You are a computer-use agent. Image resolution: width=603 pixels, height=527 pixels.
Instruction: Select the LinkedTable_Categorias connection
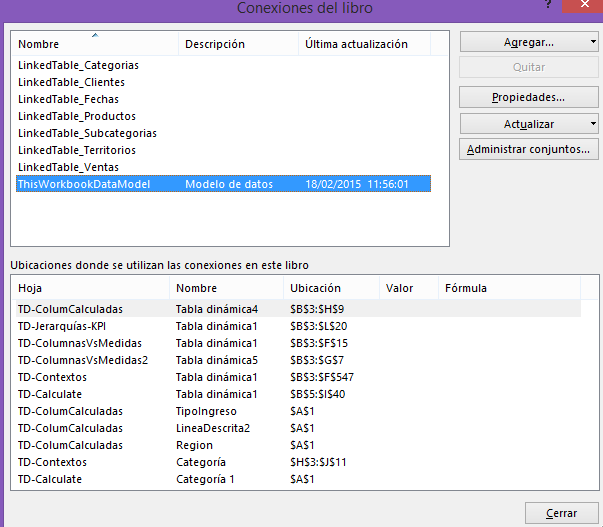(x=78, y=65)
